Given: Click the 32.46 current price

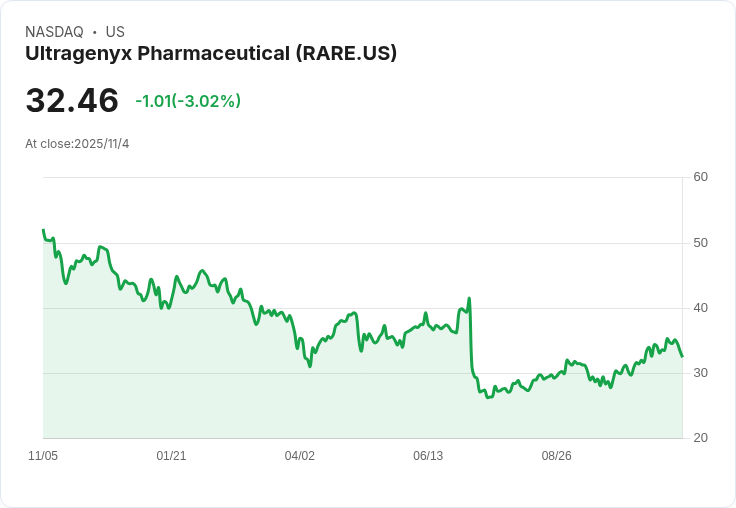Looking at the screenshot, I should [x=72, y=101].
